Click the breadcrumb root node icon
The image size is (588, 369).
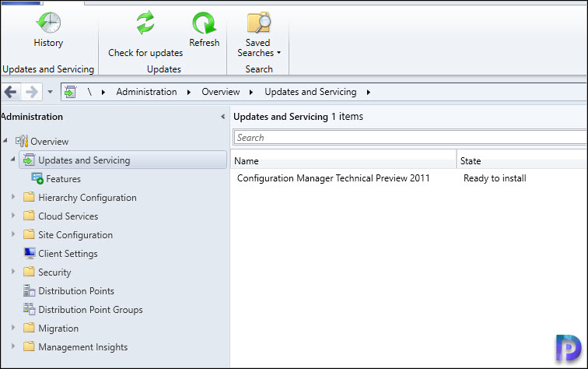(70, 92)
